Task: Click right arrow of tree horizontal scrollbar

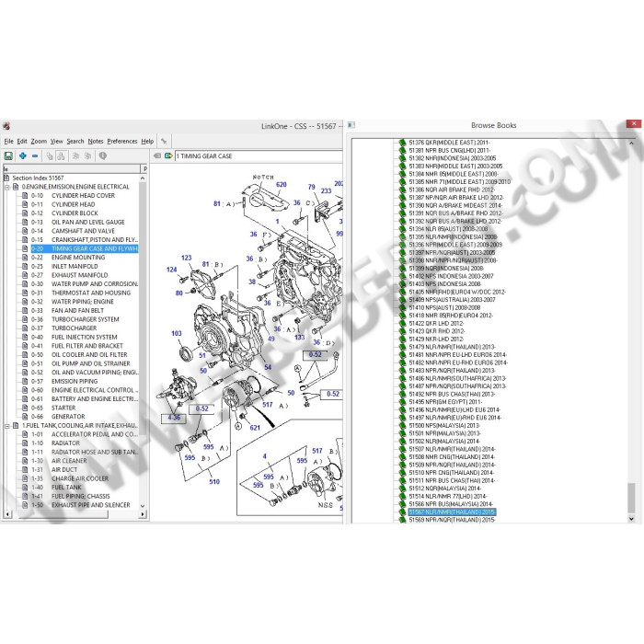Action: (x=143, y=514)
